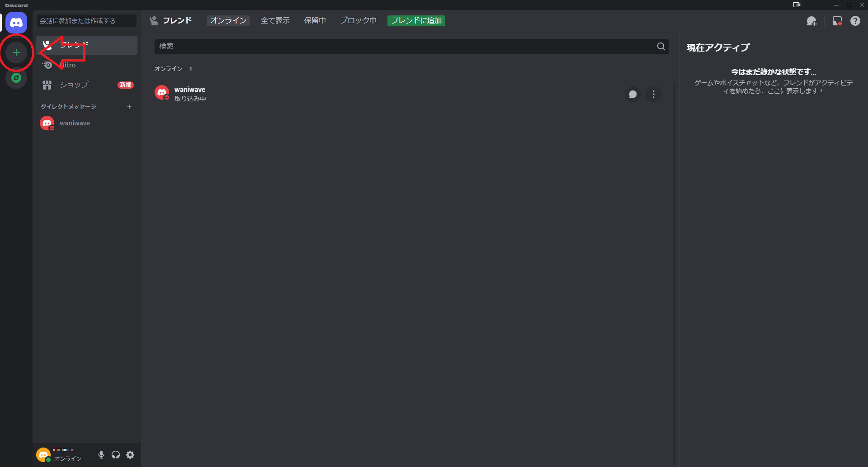This screenshot has width=868, height=467.
Task: Add a server with the plus button
Action: pyautogui.click(x=16, y=52)
